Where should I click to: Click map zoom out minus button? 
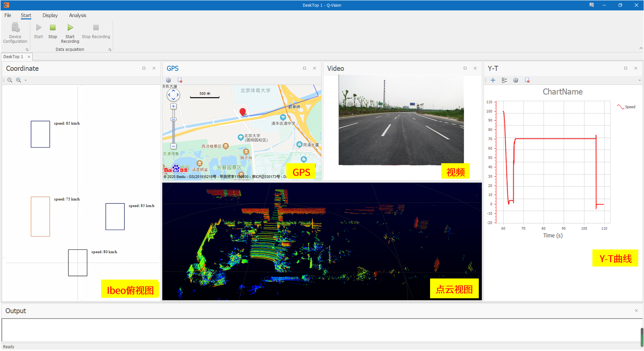click(x=173, y=146)
